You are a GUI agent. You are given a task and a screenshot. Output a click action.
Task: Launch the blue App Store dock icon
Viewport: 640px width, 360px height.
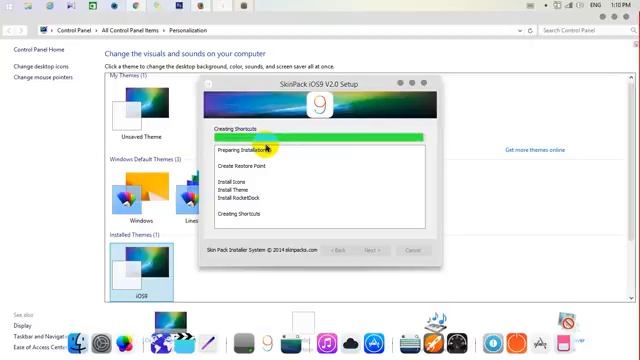click(374, 343)
